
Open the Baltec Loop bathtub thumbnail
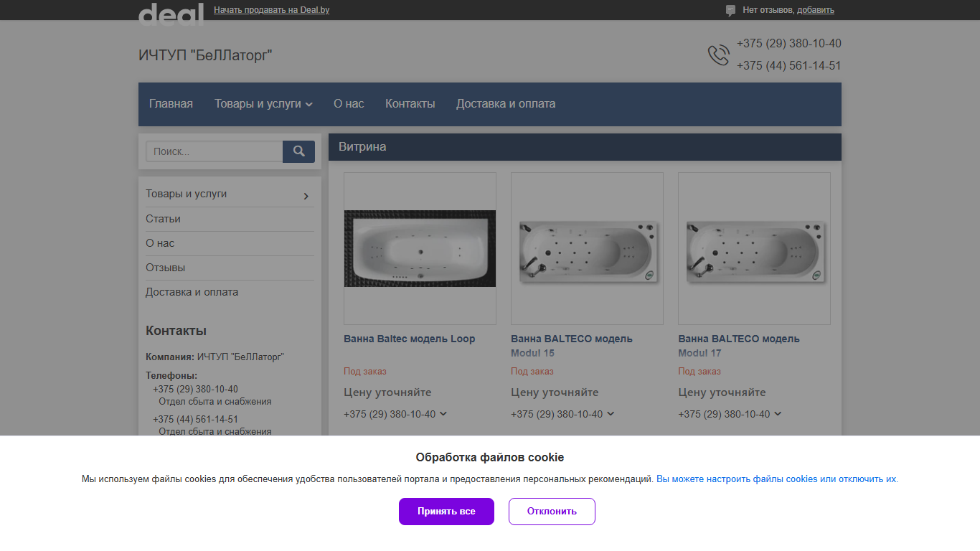(420, 248)
